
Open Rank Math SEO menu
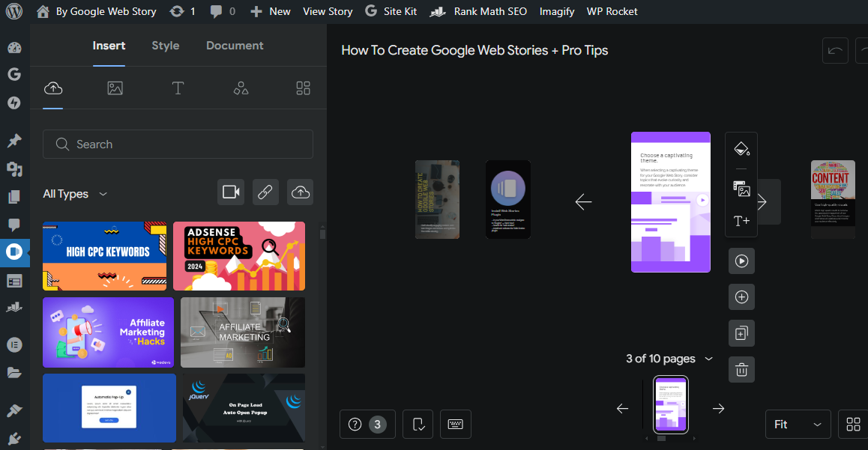[478, 11]
